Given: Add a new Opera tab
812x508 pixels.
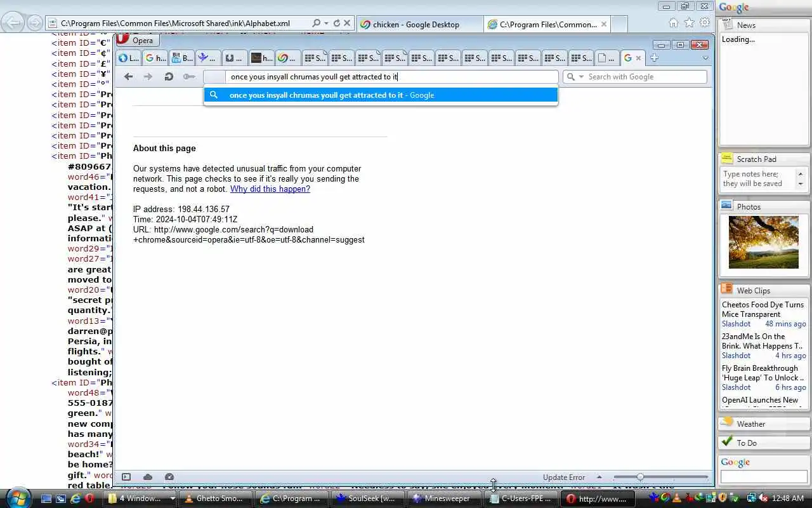Looking at the screenshot, I should tap(654, 58).
